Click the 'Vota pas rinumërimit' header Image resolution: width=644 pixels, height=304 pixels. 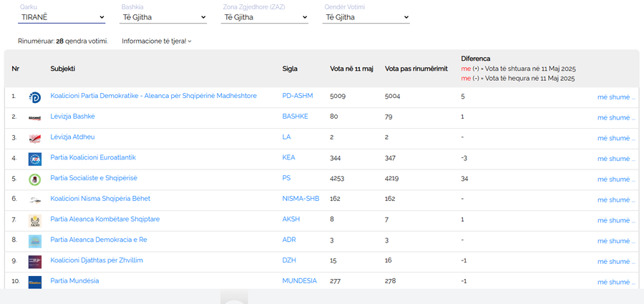pyautogui.click(x=416, y=69)
